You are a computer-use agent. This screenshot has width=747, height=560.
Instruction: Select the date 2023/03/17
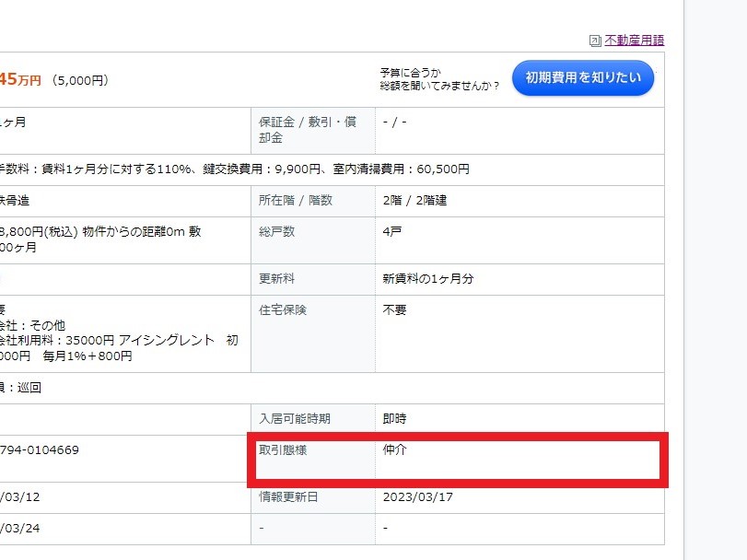click(x=418, y=496)
